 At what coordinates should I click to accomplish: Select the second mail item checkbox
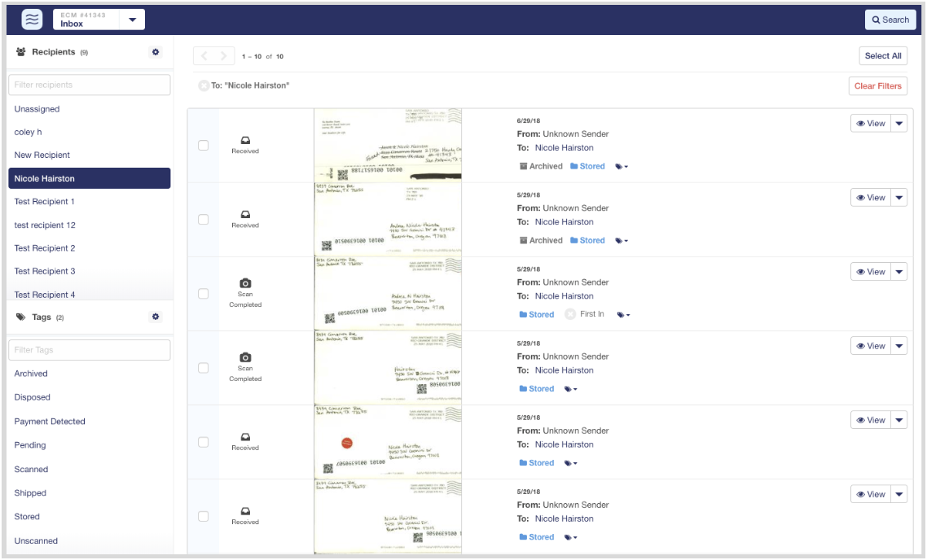tap(204, 220)
